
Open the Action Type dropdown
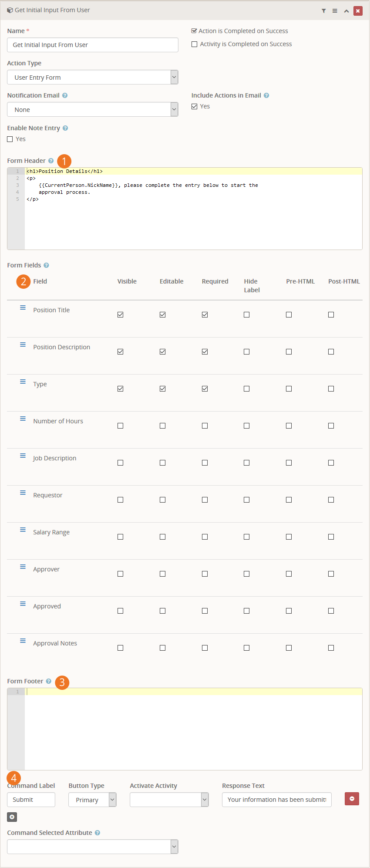[x=93, y=77]
